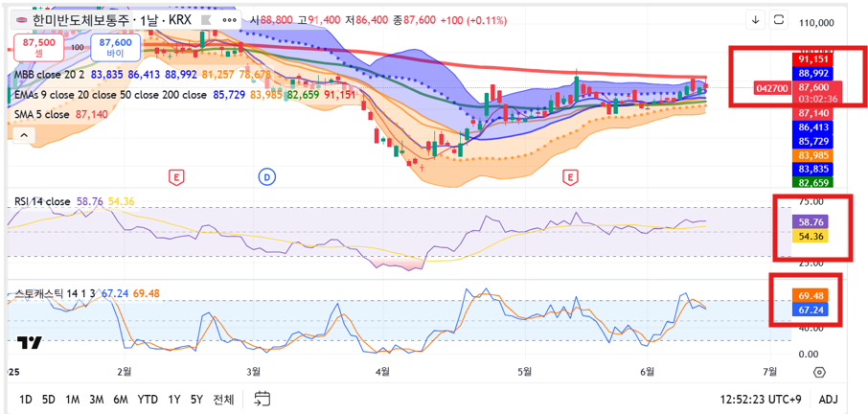Click the 042700 ticker label on scale
This screenshot has height=414, width=868.
(x=773, y=87)
